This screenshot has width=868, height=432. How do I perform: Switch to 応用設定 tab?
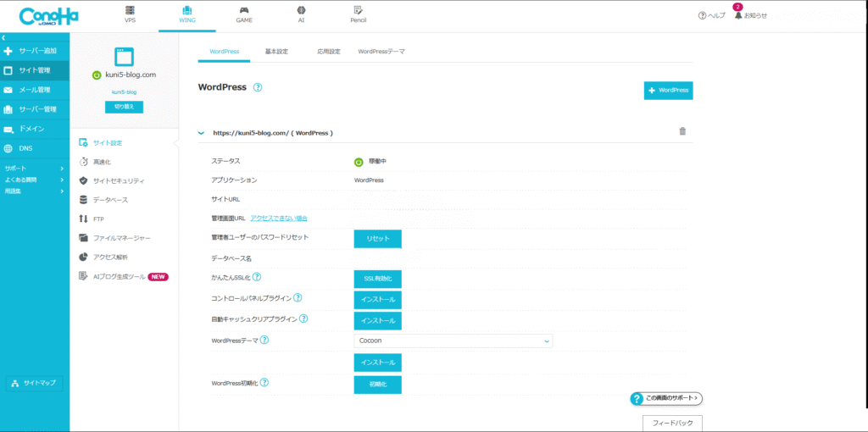point(329,52)
